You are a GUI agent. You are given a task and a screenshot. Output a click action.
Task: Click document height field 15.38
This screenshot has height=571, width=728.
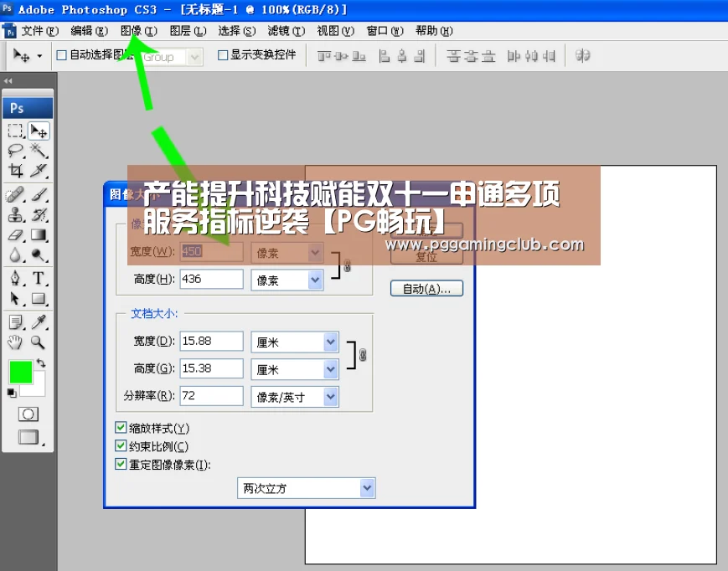pyautogui.click(x=211, y=368)
